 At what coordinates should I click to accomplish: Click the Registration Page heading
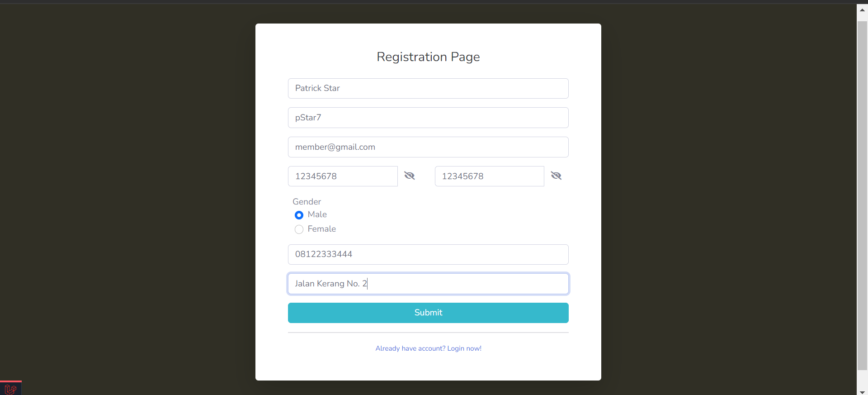428,57
